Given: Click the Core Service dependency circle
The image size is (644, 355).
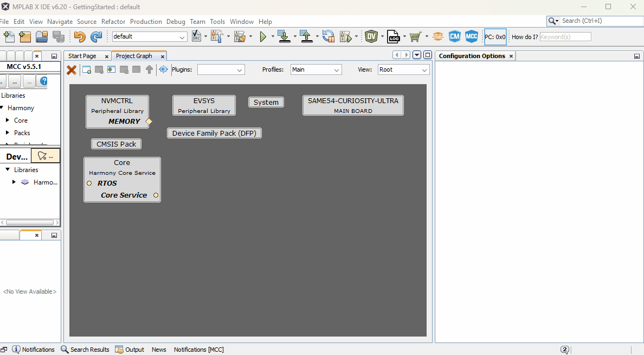Looking at the screenshot, I should click(x=156, y=195).
